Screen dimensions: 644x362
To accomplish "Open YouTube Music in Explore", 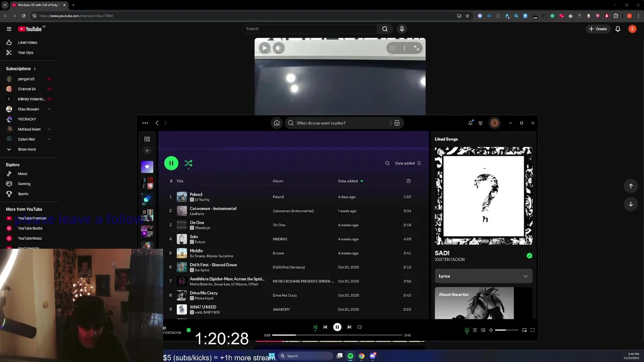I will (23, 173).
